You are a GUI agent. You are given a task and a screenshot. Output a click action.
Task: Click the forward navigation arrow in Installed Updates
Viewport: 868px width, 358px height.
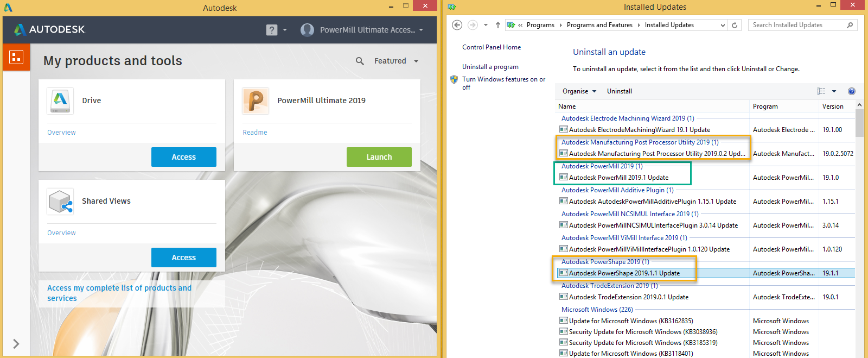(473, 25)
